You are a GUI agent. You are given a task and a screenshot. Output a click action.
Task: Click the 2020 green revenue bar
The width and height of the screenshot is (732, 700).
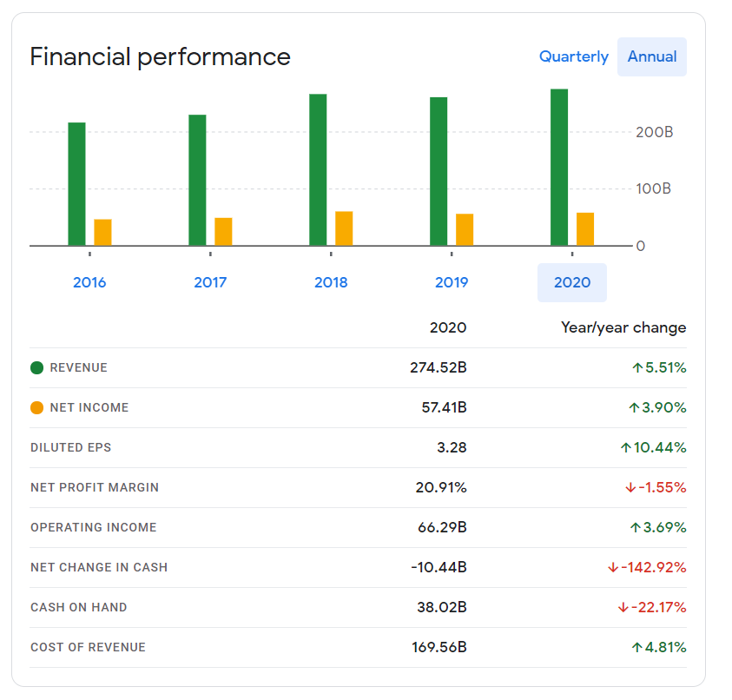click(x=559, y=167)
